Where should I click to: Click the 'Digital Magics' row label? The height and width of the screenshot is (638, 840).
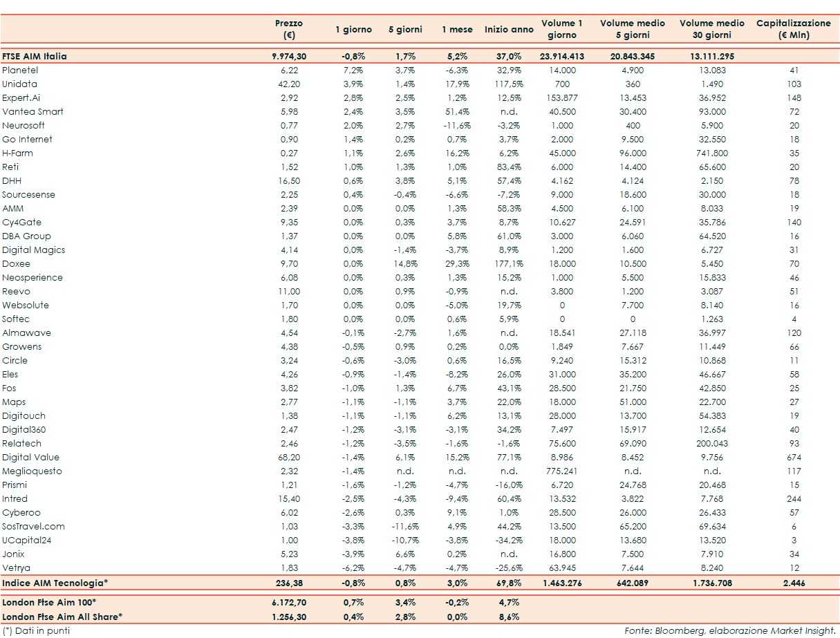tap(34, 250)
